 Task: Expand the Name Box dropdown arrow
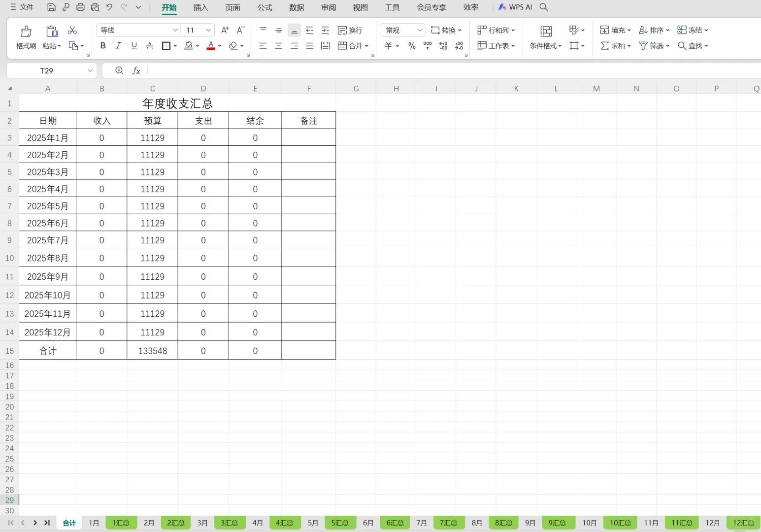click(90, 71)
